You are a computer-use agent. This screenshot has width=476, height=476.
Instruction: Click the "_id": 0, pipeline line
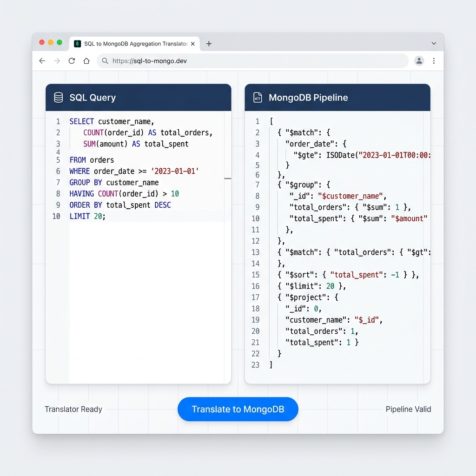pyautogui.click(x=303, y=309)
